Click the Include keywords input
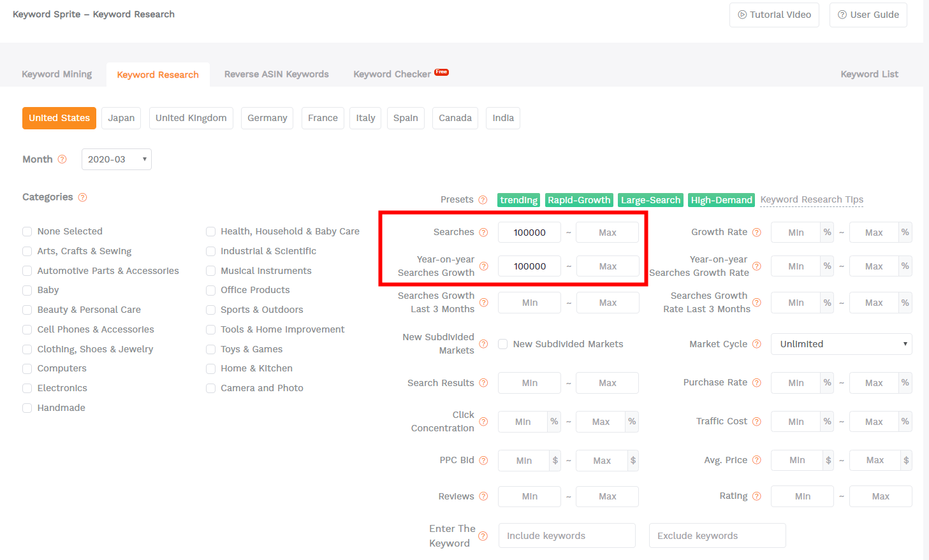 567,536
